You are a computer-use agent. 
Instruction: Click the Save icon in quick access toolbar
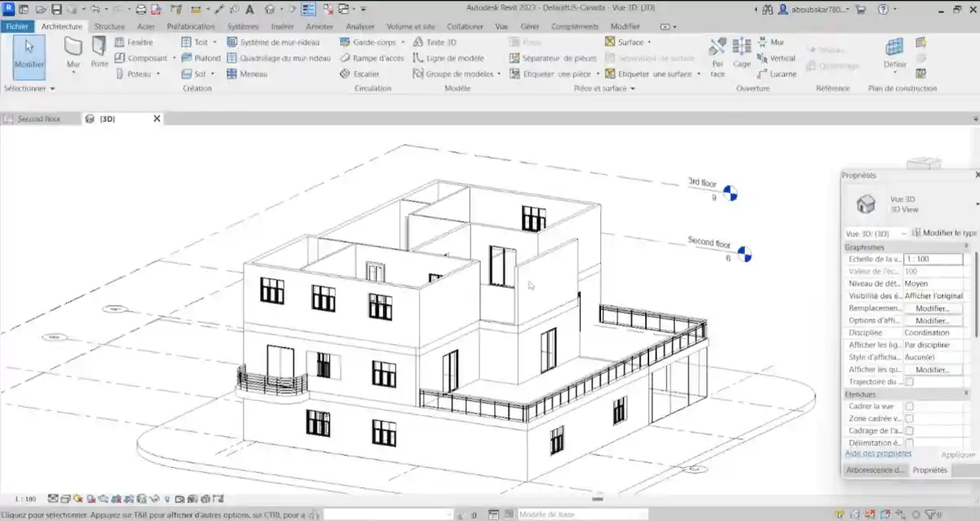point(56,10)
